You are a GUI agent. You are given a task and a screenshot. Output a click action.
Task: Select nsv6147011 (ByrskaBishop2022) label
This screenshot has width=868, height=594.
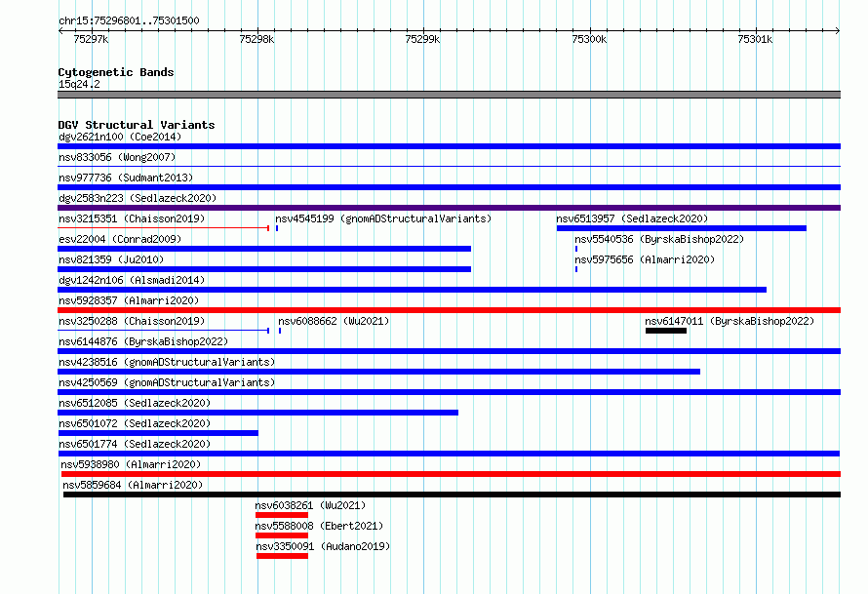[730, 321]
